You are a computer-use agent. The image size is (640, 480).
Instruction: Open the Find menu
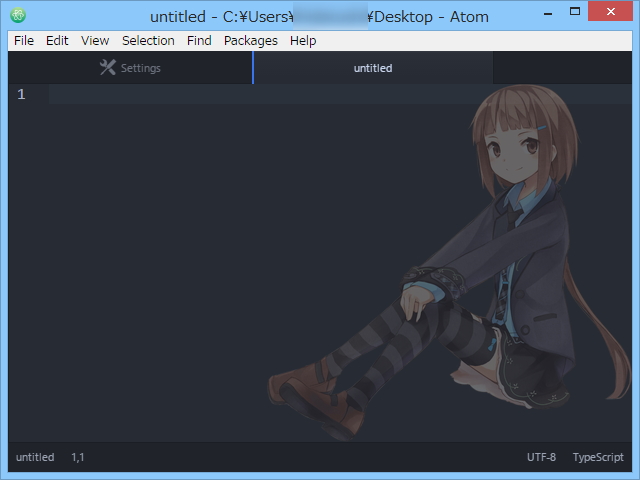coord(199,41)
